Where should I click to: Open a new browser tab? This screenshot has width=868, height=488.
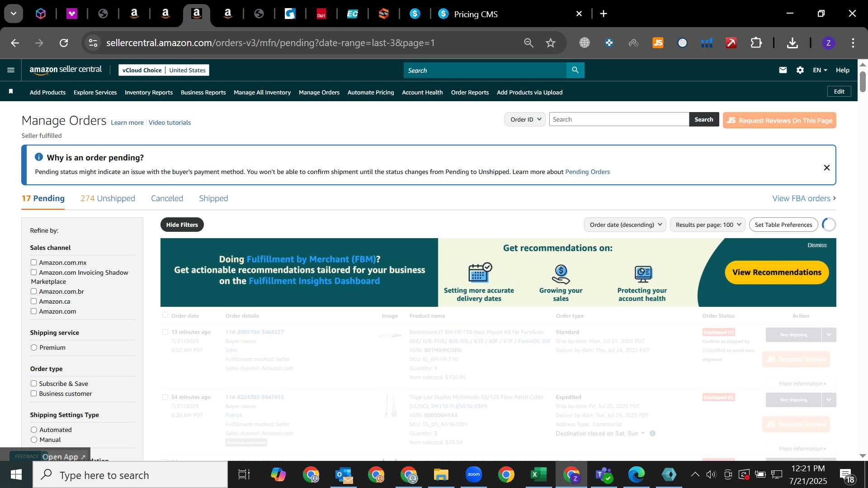(x=603, y=14)
